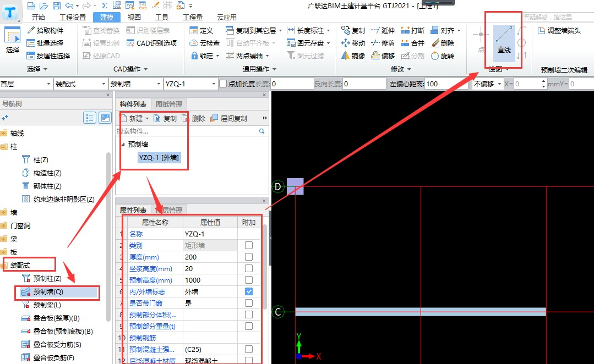Toggle the 类别 附加 checkbox
The width and height of the screenshot is (594, 364).
tap(248, 245)
